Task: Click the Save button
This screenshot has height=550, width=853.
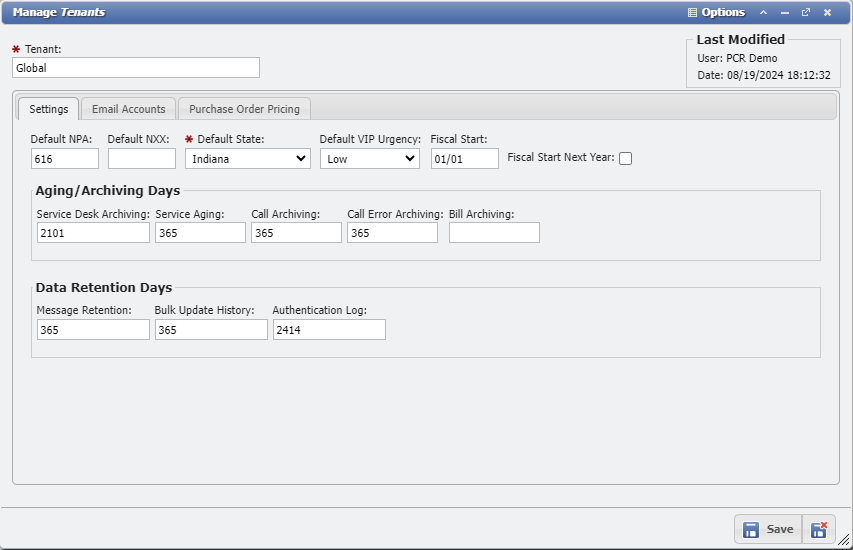Action: click(768, 529)
